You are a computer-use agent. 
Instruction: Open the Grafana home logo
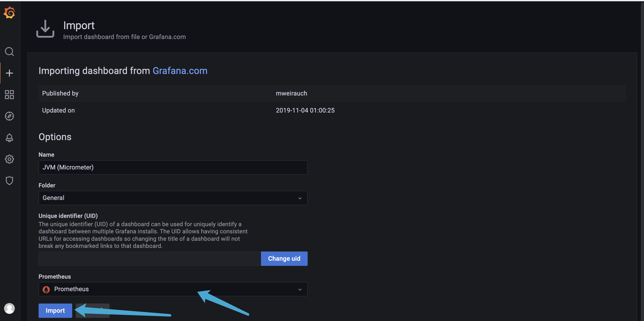tap(9, 13)
